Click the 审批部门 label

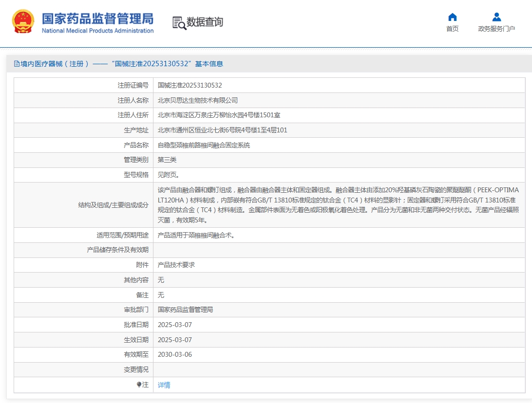click(136, 310)
